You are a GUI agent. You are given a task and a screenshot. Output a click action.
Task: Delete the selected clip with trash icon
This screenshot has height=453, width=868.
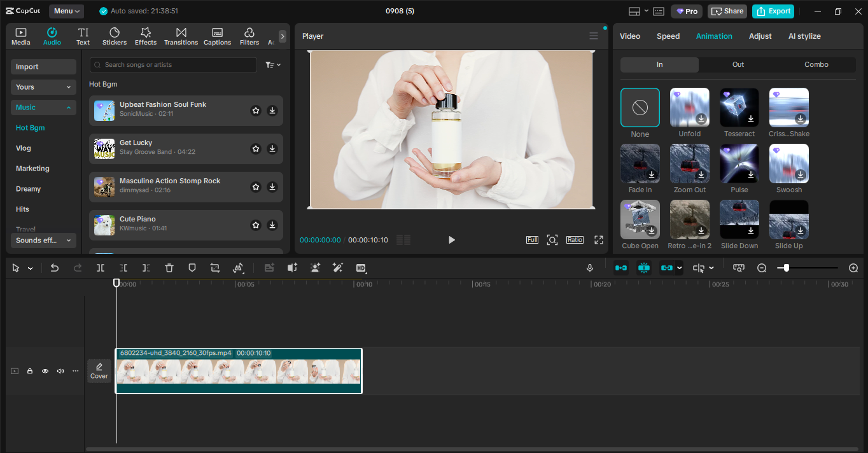click(169, 268)
